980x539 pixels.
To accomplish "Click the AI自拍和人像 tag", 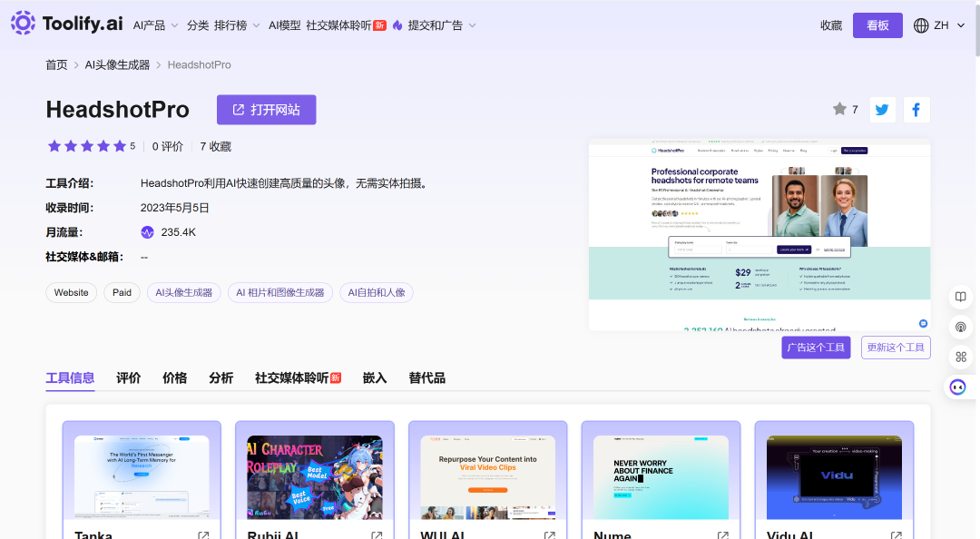I will click(377, 292).
